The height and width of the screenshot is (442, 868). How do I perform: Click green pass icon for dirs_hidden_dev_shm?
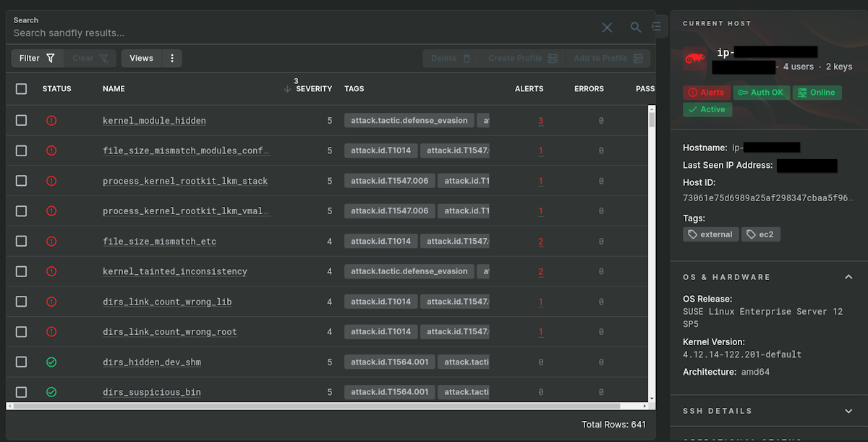point(51,362)
